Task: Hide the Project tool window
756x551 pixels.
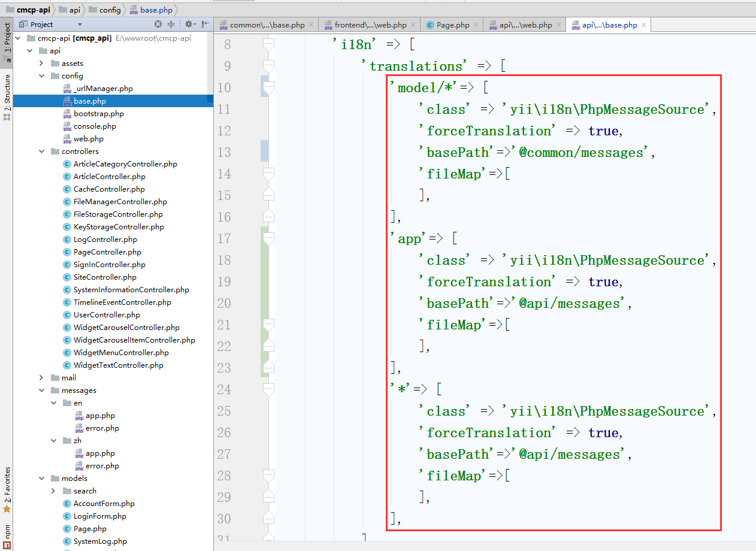Action: click(205, 24)
